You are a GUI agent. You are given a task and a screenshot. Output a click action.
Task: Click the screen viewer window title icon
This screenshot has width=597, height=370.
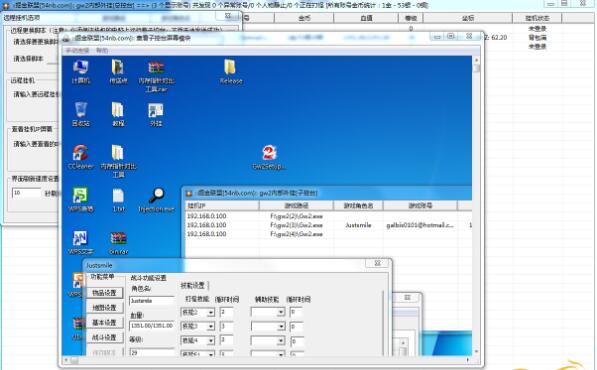[x=66, y=38]
